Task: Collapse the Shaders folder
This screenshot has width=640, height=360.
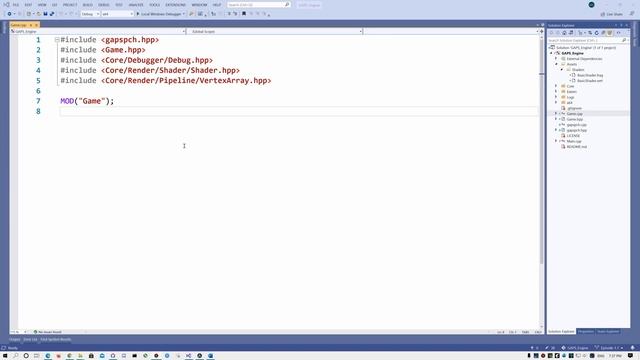Action: tap(562, 70)
